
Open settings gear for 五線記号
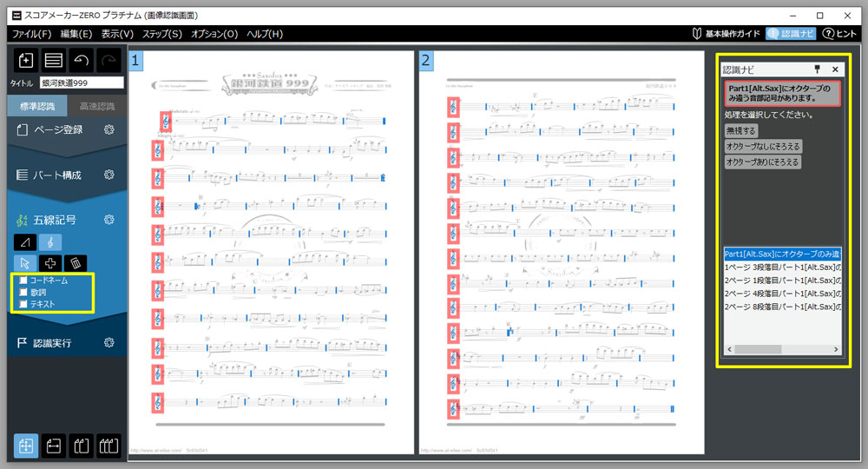point(109,220)
